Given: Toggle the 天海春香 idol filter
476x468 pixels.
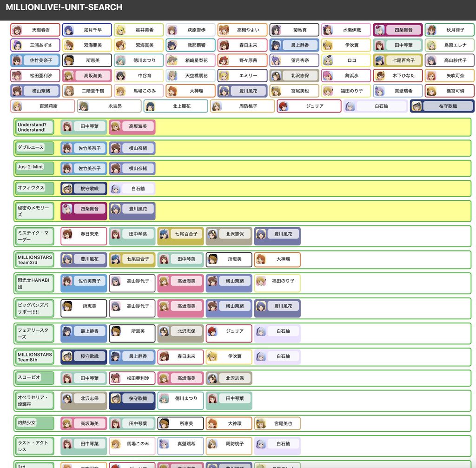Looking at the screenshot, I should click(x=35, y=30).
